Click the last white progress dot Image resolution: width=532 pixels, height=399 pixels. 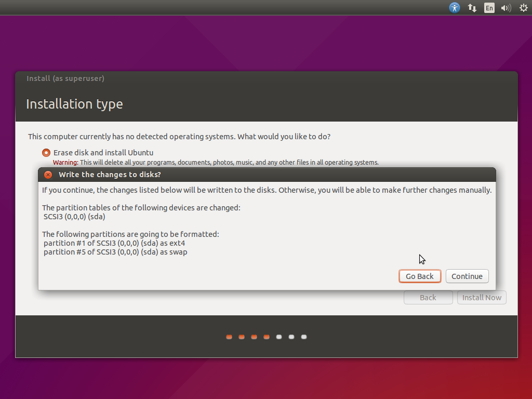(304, 337)
